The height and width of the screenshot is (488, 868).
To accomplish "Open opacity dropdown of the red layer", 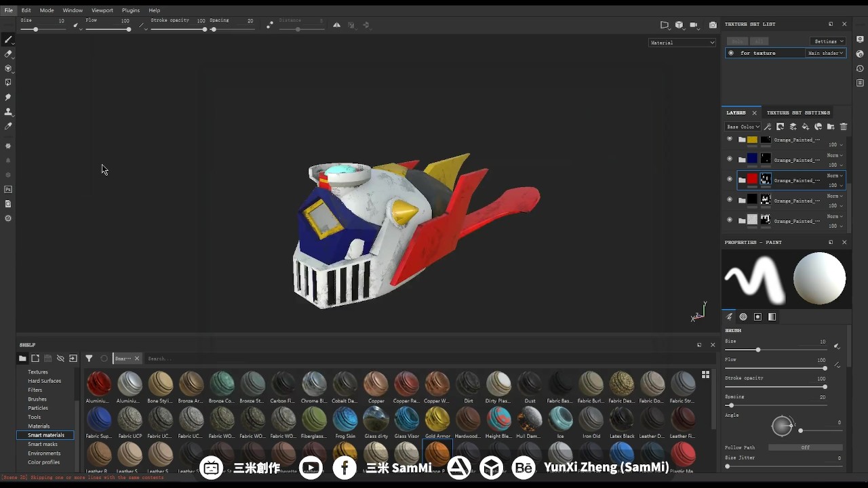I will tap(835, 185).
